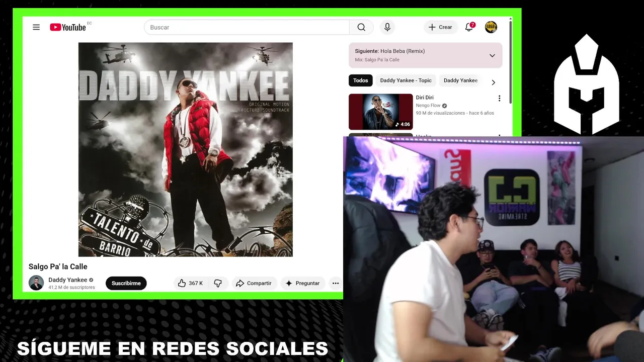Click the magnifier search button
Image resolution: width=644 pixels, height=362 pixels.
(361, 27)
